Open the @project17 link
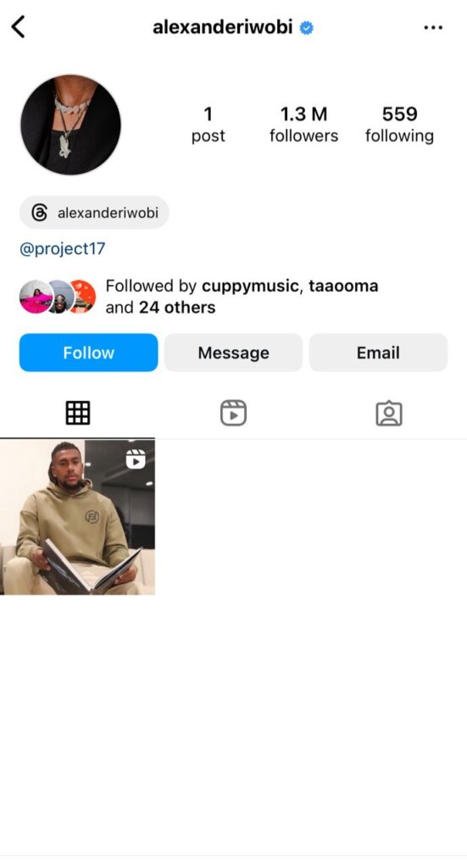Image resolution: width=467 pixels, height=868 pixels. point(62,248)
